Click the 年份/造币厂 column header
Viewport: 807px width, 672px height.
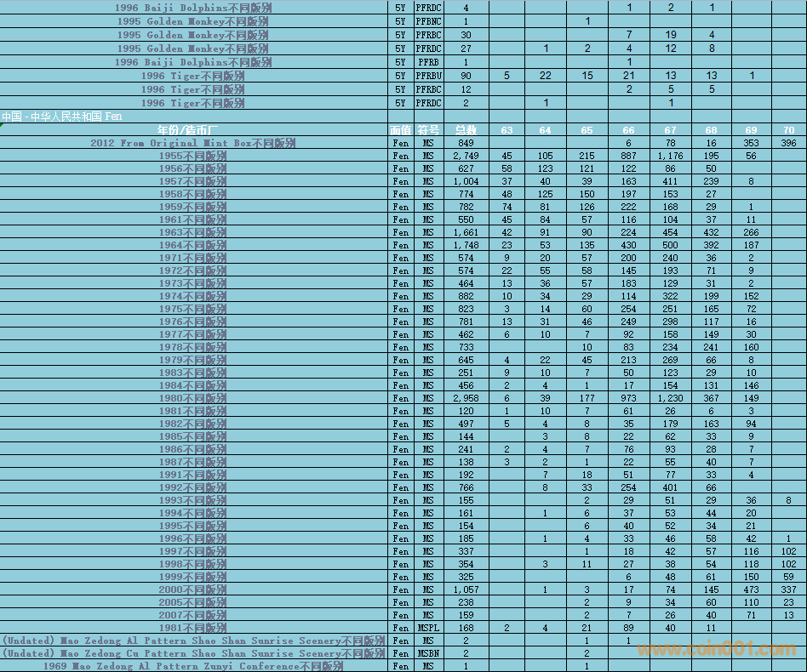193,130
